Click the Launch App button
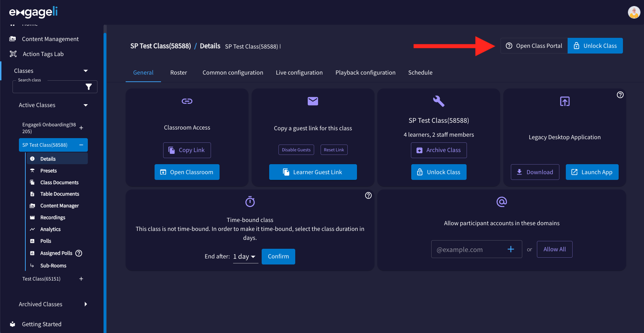 pyautogui.click(x=592, y=172)
